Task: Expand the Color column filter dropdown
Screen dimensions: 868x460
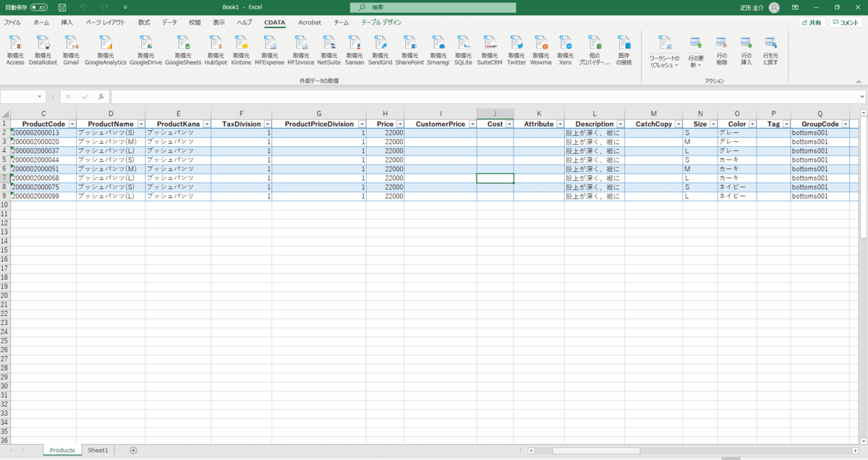Action: (x=752, y=124)
